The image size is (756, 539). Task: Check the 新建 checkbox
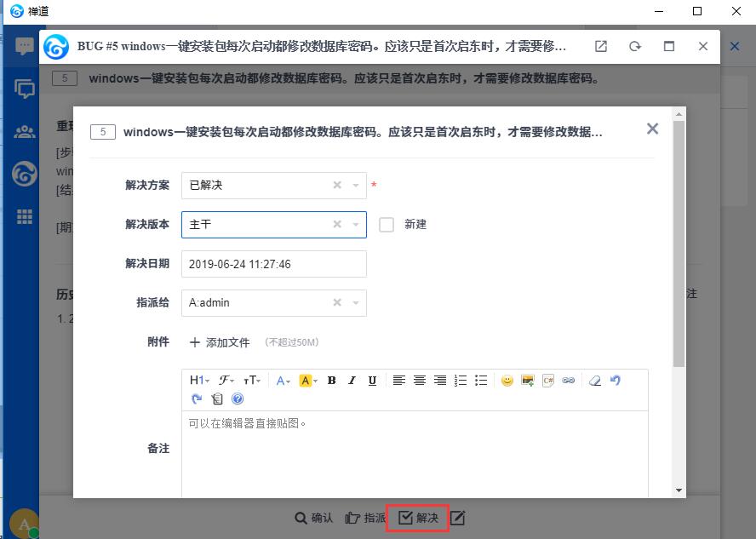[x=387, y=225]
